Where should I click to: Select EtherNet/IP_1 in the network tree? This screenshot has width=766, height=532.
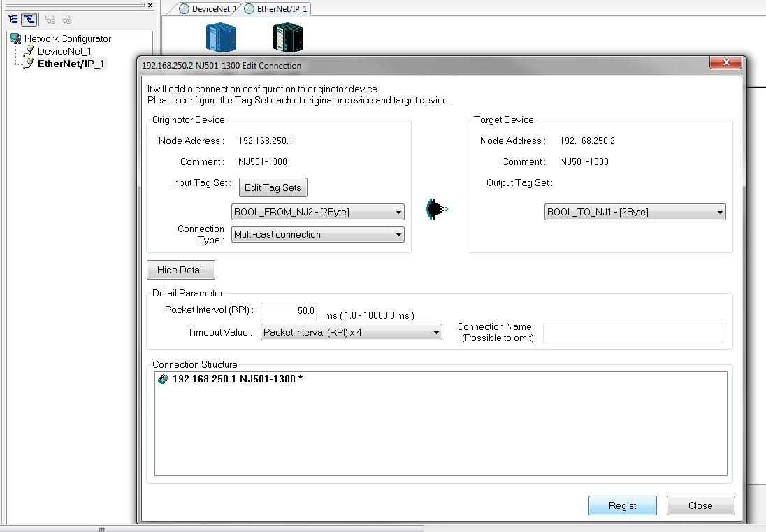[x=71, y=64]
